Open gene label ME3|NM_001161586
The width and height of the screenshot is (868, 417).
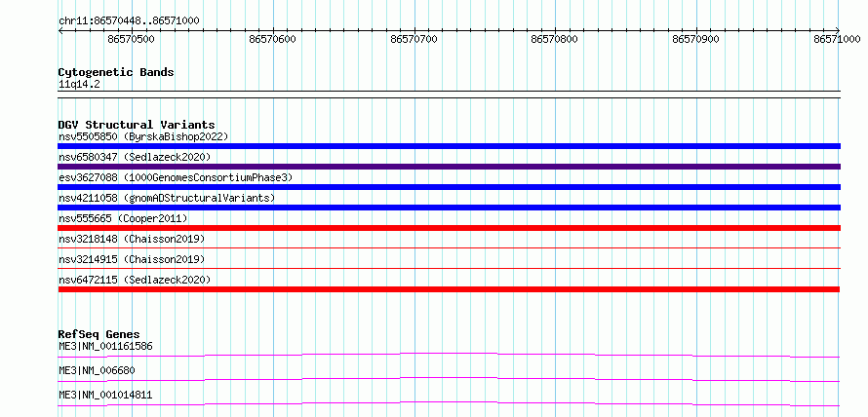point(105,346)
